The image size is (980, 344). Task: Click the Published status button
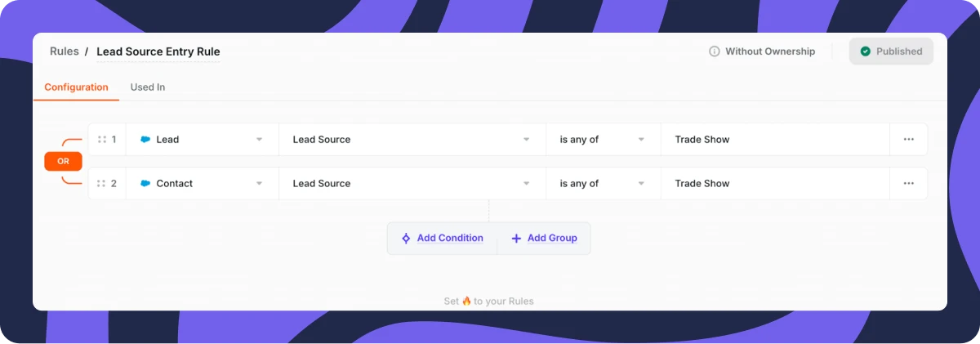(x=891, y=51)
